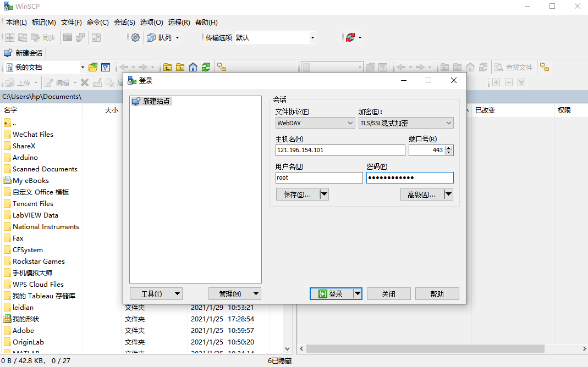Click the open directory folder icon
The height and width of the screenshot is (367, 588).
[92, 68]
